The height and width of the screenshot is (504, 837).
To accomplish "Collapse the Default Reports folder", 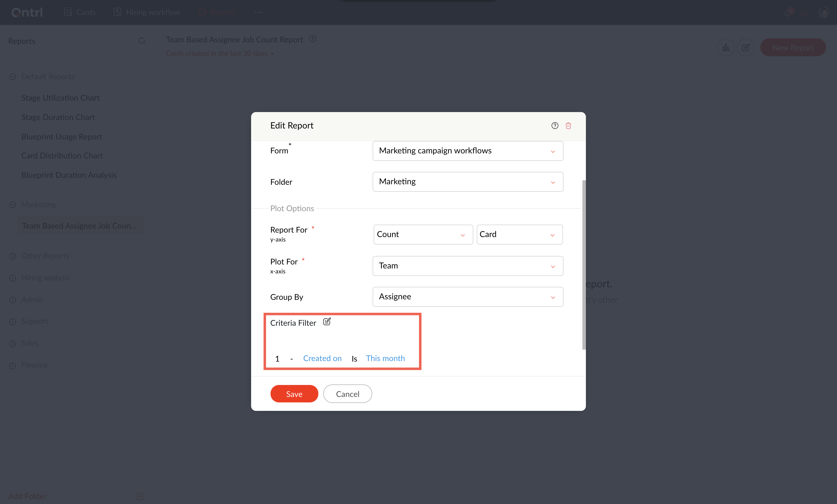I will (x=12, y=77).
